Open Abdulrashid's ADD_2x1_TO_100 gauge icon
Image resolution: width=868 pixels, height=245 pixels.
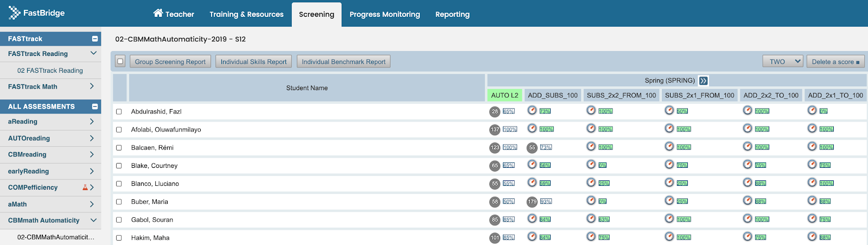(812, 110)
